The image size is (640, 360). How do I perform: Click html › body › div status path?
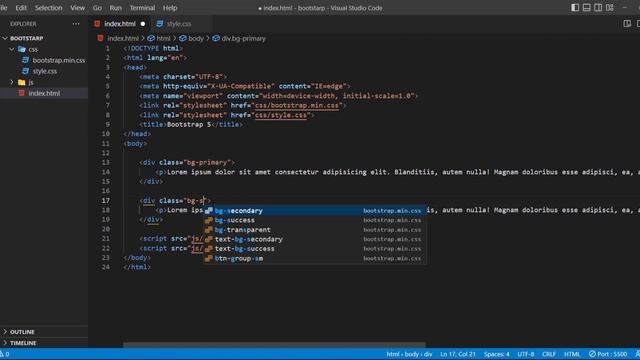[x=409, y=354]
